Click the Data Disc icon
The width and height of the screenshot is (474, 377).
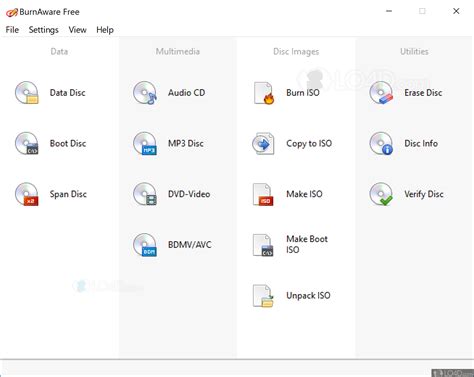pos(27,93)
